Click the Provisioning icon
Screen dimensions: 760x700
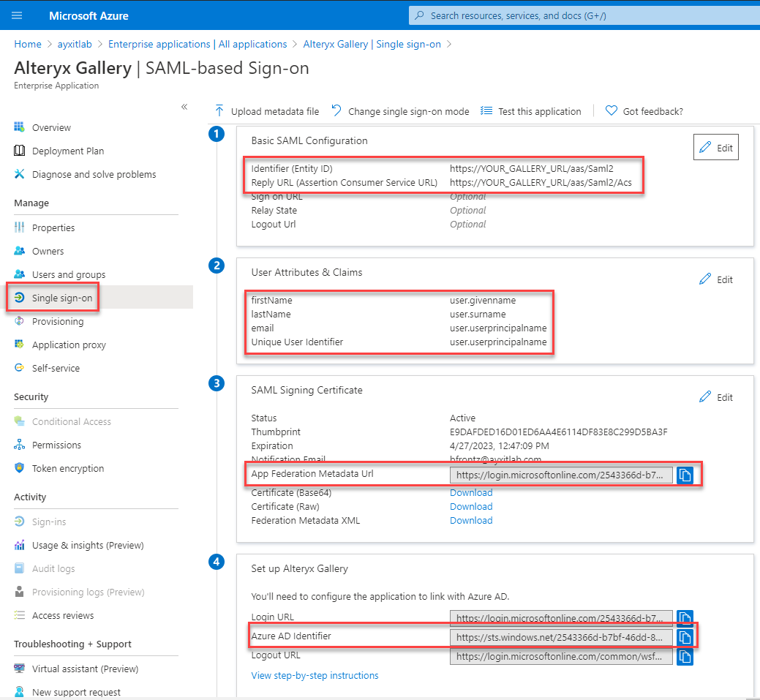coord(20,321)
